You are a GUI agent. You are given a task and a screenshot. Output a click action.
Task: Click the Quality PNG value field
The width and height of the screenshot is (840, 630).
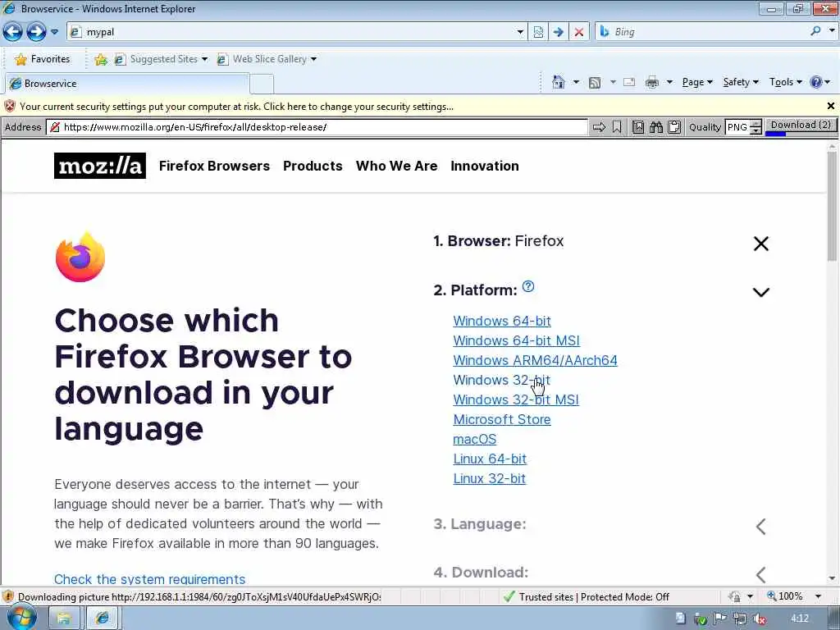pyautogui.click(x=737, y=127)
